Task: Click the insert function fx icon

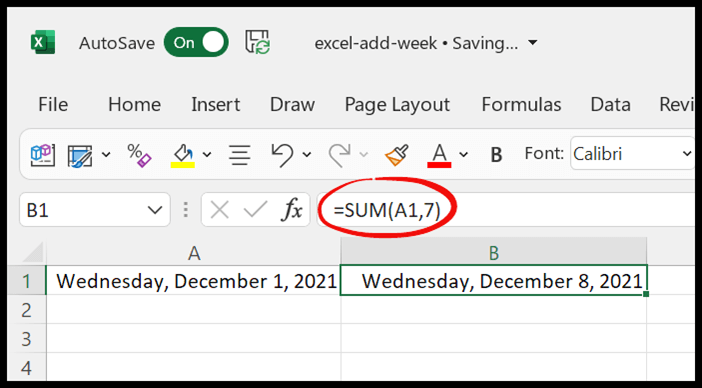Action: (x=292, y=209)
